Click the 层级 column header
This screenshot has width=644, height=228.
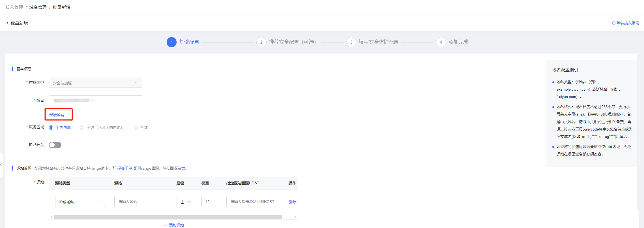tap(180, 183)
